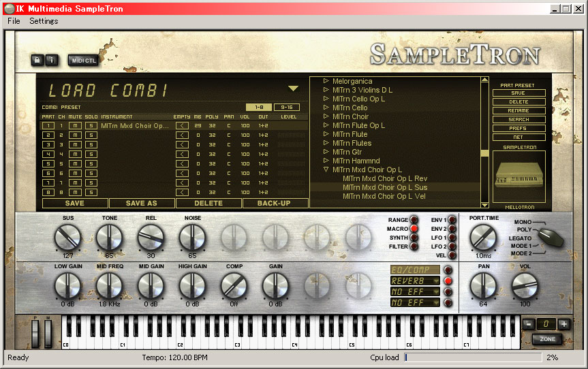
Task: Click the octave plus button
Action: [563, 324]
